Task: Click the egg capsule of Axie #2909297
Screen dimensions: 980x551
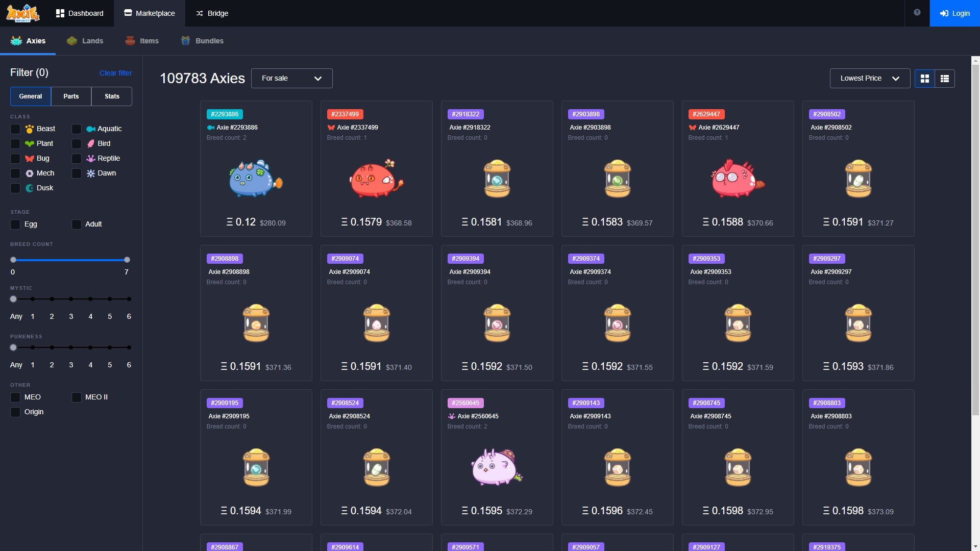Action: pyautogui.click(x=858, y=323)
